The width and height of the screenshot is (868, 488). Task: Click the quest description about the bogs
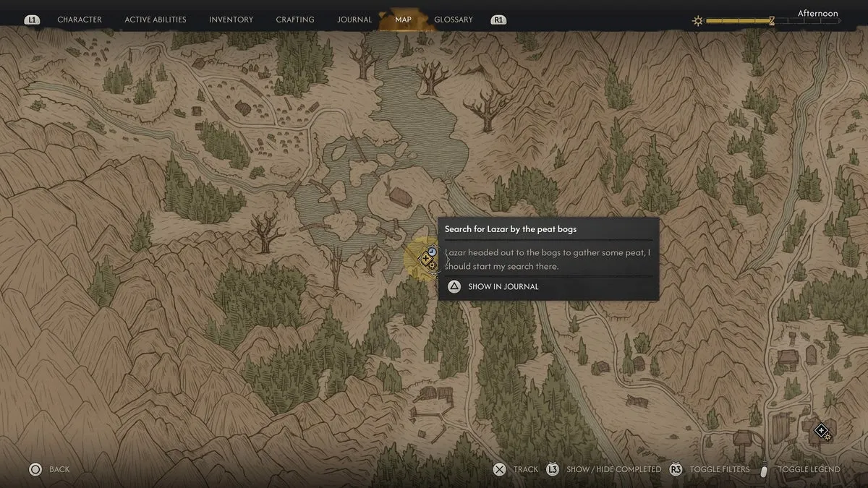pyautogui.click(x=548, y=259)
